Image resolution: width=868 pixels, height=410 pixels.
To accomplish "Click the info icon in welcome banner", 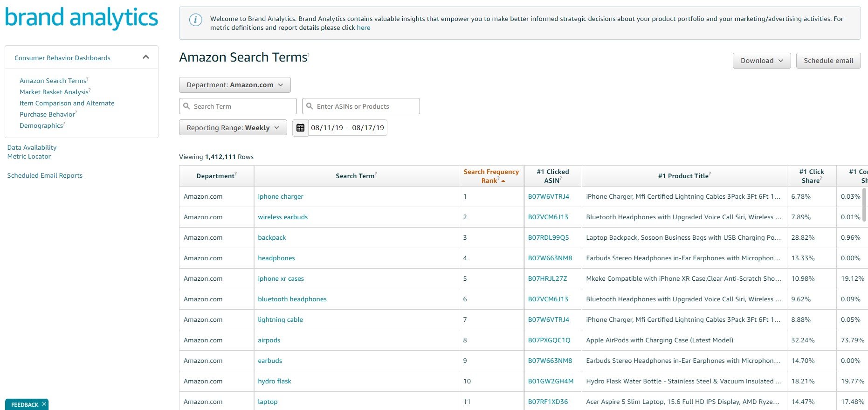I will [195, 20].
